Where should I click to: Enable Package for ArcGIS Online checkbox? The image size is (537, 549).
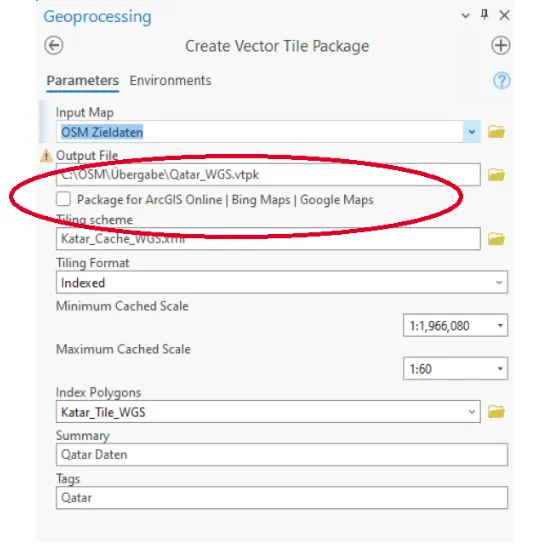click(x=63, y=199)
